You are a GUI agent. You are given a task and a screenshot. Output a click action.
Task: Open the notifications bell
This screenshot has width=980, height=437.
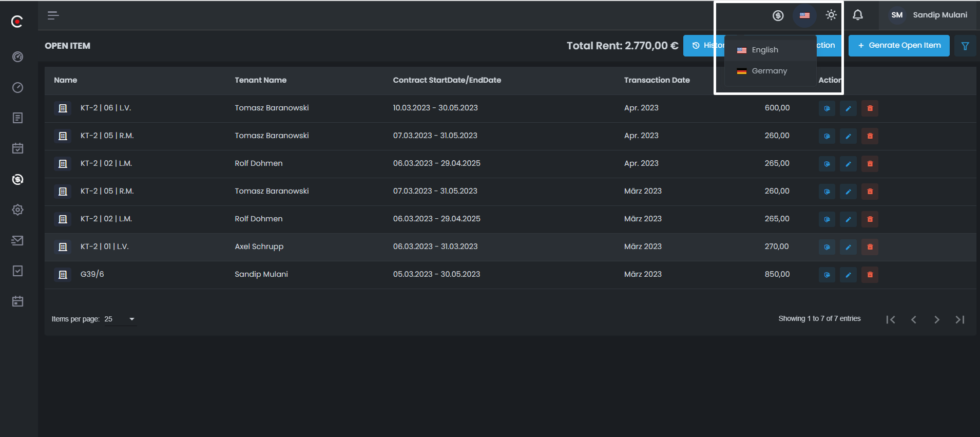point(857,15)
